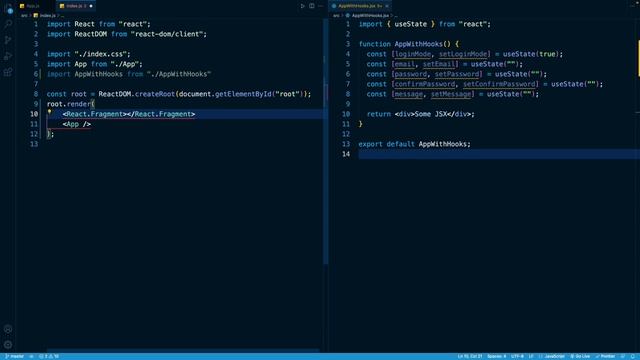This screenshot has height=360, width=640.
Task: Click line number 10 in the left editor gutter
Action: [34, 114]
